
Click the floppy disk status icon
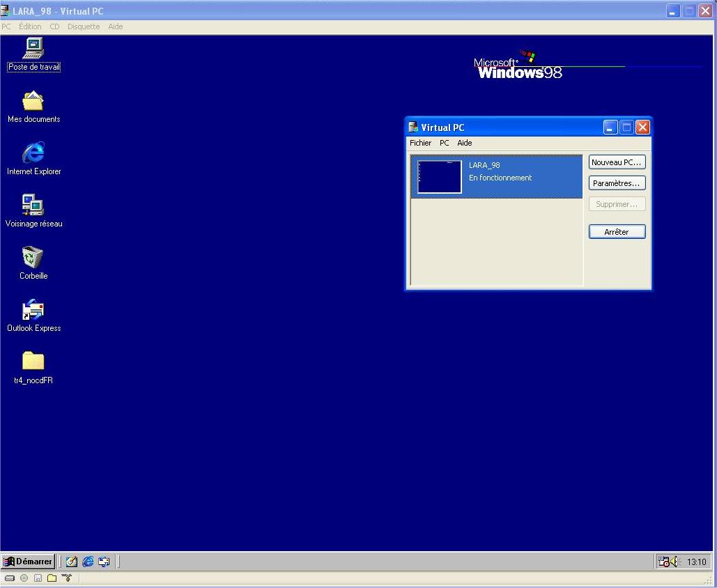(x=38, y=578)
